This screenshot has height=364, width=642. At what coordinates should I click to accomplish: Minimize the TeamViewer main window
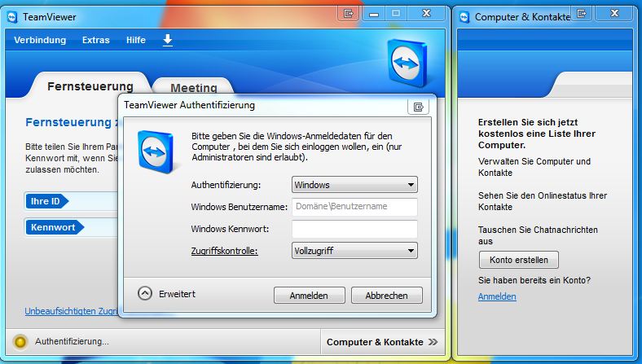373,14
